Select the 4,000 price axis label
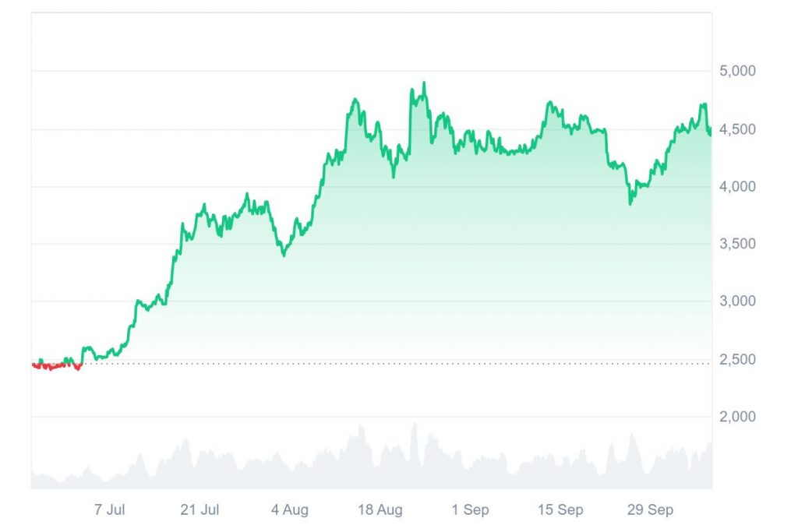 click(x=738, y=186)
